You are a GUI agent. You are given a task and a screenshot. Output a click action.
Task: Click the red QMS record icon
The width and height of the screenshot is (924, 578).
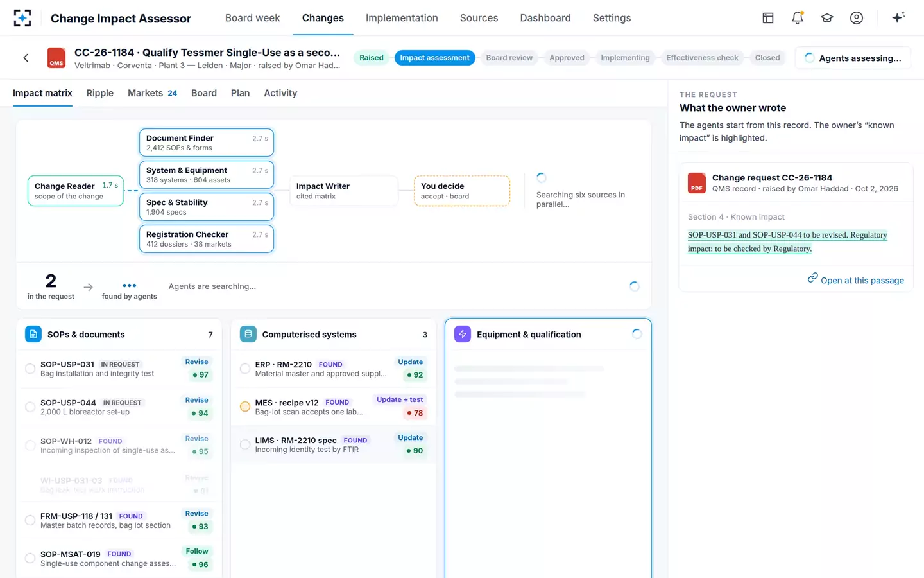coord(56,58)
